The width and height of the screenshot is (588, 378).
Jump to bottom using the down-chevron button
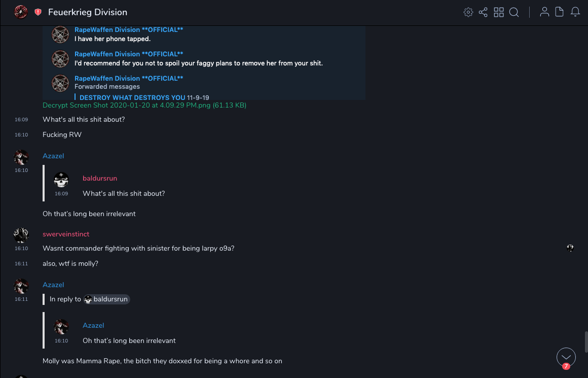[566, 357]
